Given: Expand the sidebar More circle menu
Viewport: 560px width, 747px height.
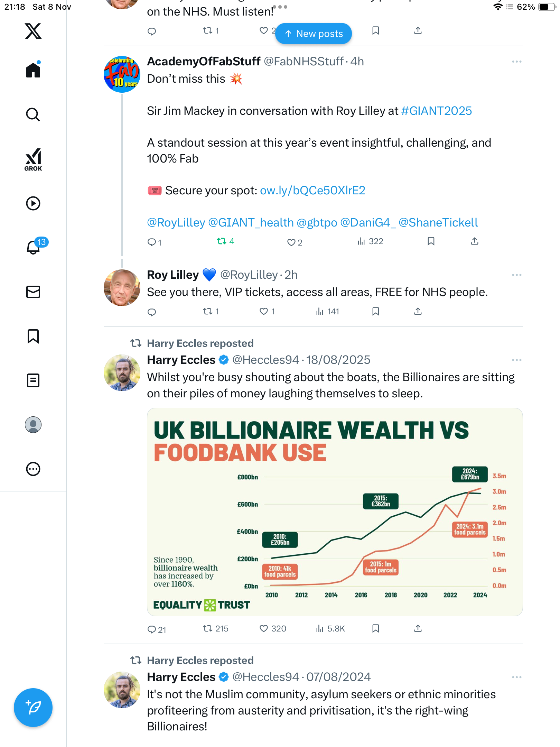Looking at the screenshot, I should click(x=33, y=469).
